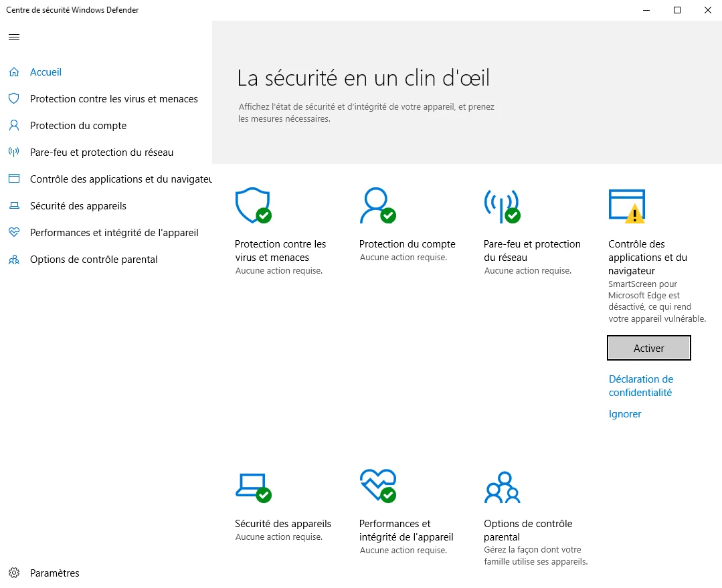Select Protection du compte in the sidebar
Viewport: 722px width, 588px height.
[80, 125]
